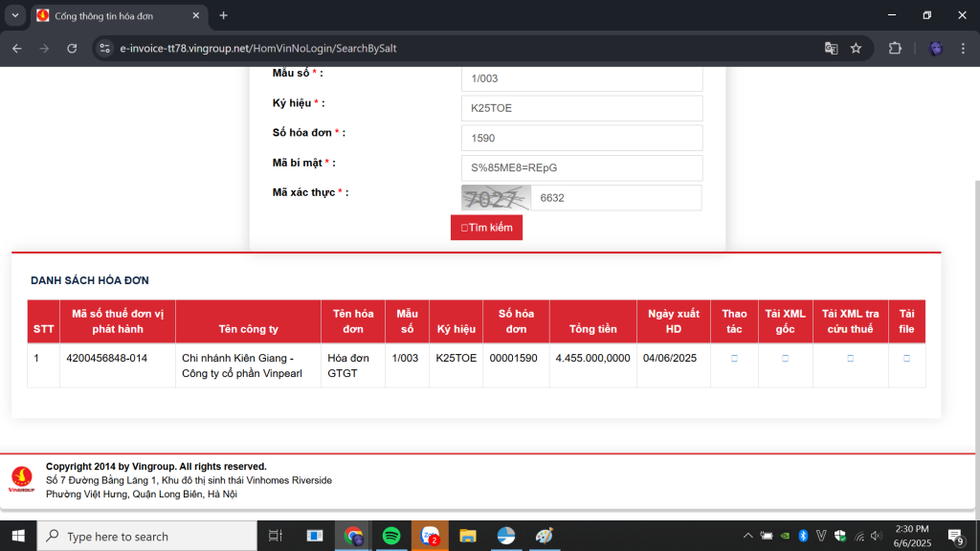The width and height of the screenshot is (980, 551).
Task: Open Chrome three-dot menu
Action: (x=963, y=48)
